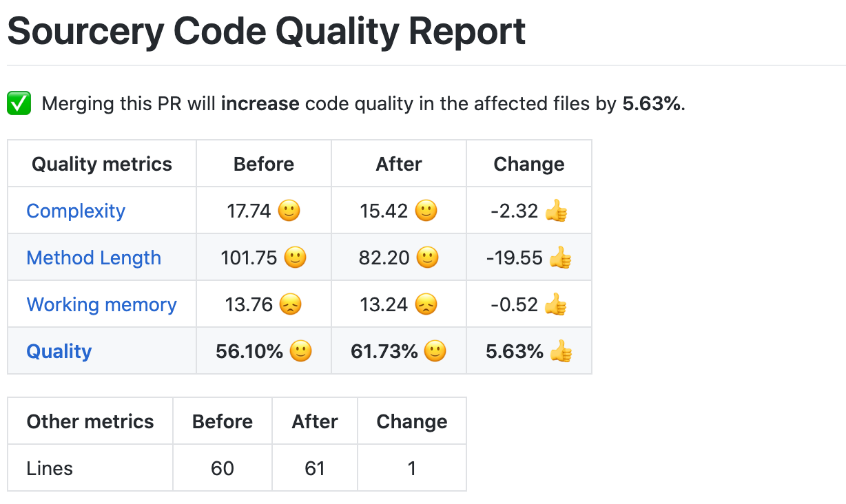Viewport: 846px width, 504px height.
Task: Click thumbs-up beside -2.32
Action: [x=556, y=211]
